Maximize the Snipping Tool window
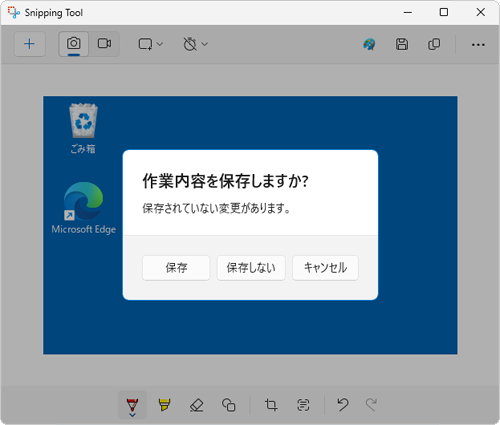500x425 pixels. pos(444,13)
